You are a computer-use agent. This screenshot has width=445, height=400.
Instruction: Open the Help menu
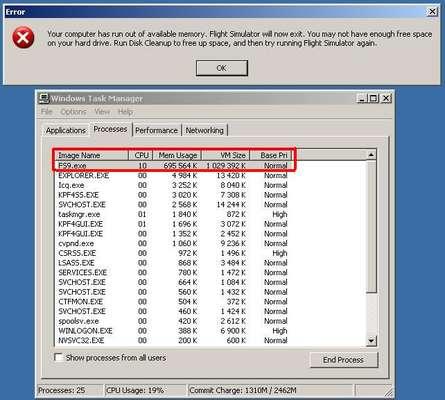click(x=125, y=112)
